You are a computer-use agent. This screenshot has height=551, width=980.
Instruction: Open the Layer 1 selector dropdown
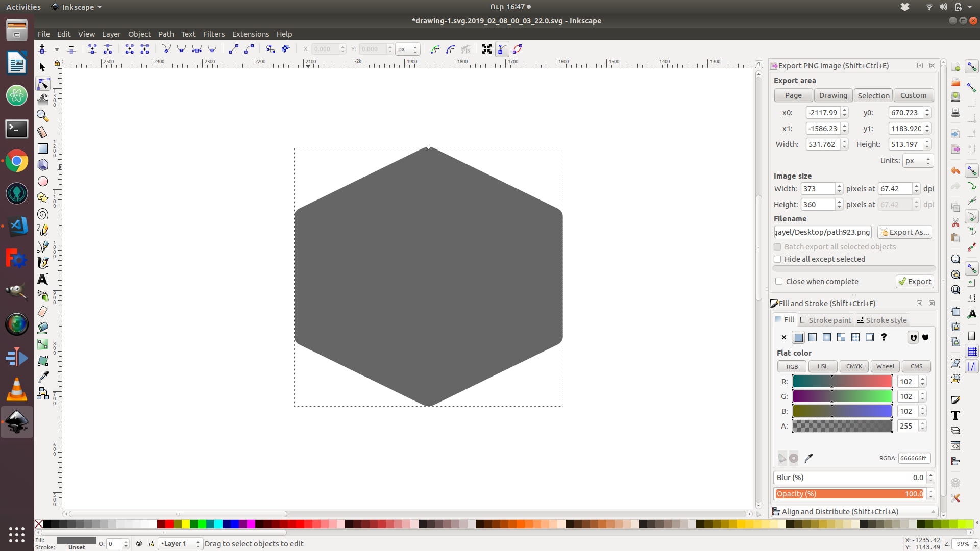pos(180,544)
